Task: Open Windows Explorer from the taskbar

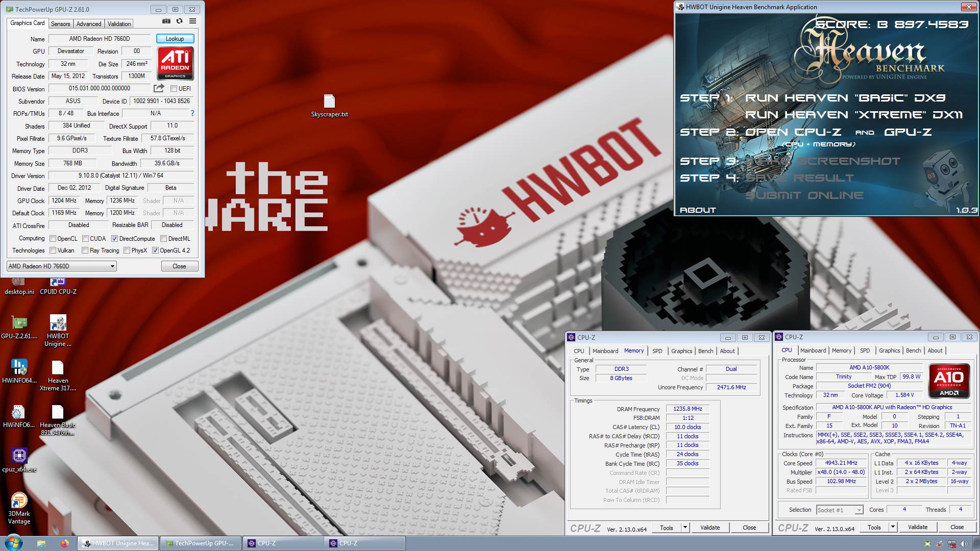Action: click(41, 543)
